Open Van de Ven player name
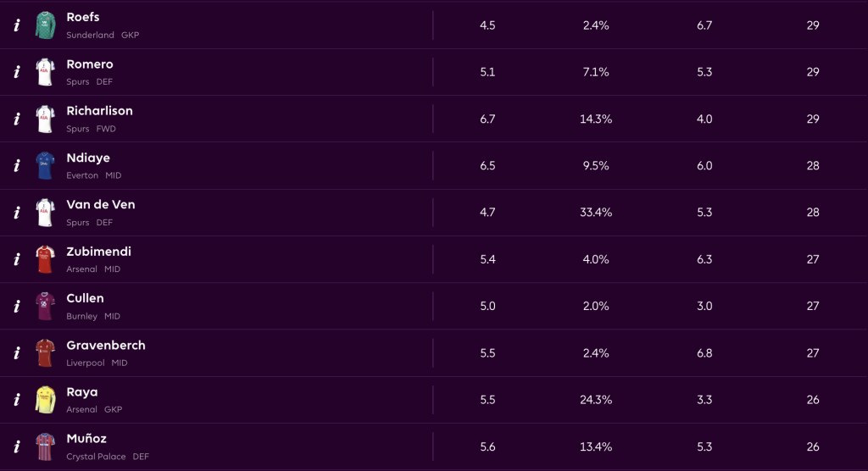 pos(100,205)
